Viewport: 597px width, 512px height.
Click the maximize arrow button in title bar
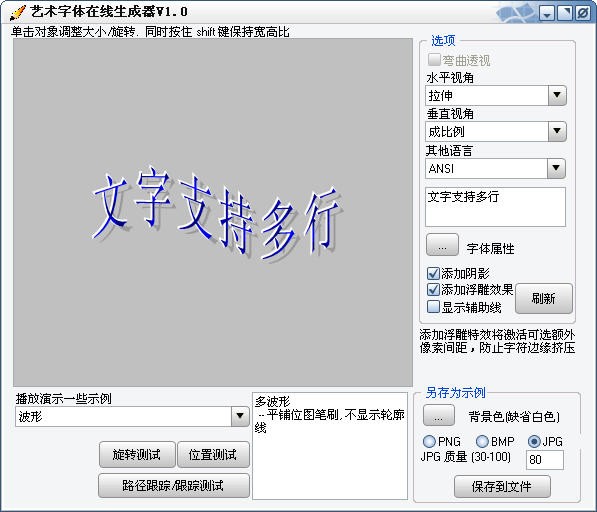click(565, 13)
